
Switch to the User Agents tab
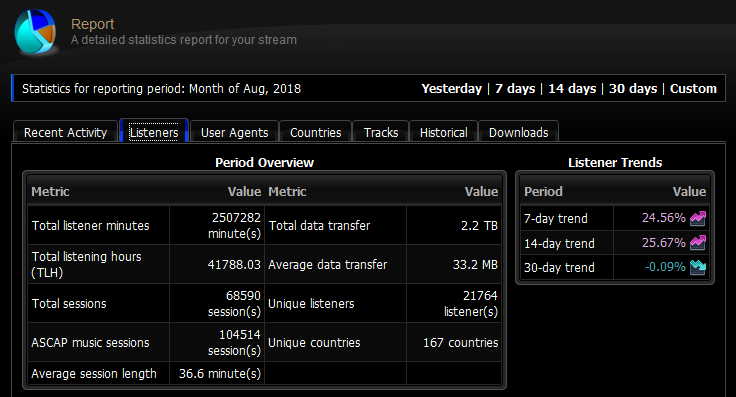(234, 132)
